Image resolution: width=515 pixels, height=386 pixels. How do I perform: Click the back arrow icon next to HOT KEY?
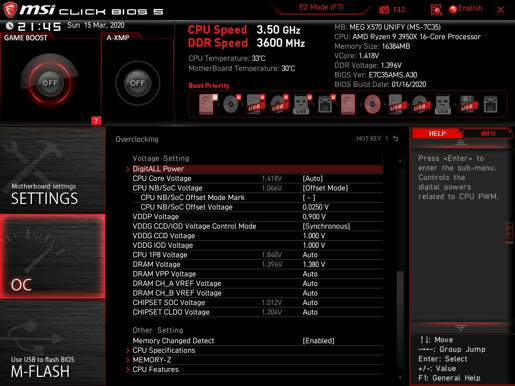396,139
